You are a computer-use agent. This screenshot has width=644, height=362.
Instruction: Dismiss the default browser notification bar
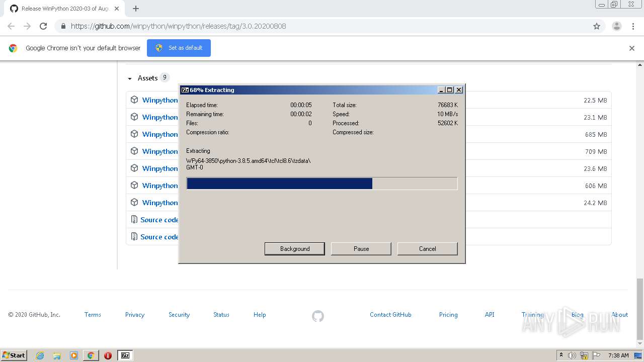[x=632, y=48]
